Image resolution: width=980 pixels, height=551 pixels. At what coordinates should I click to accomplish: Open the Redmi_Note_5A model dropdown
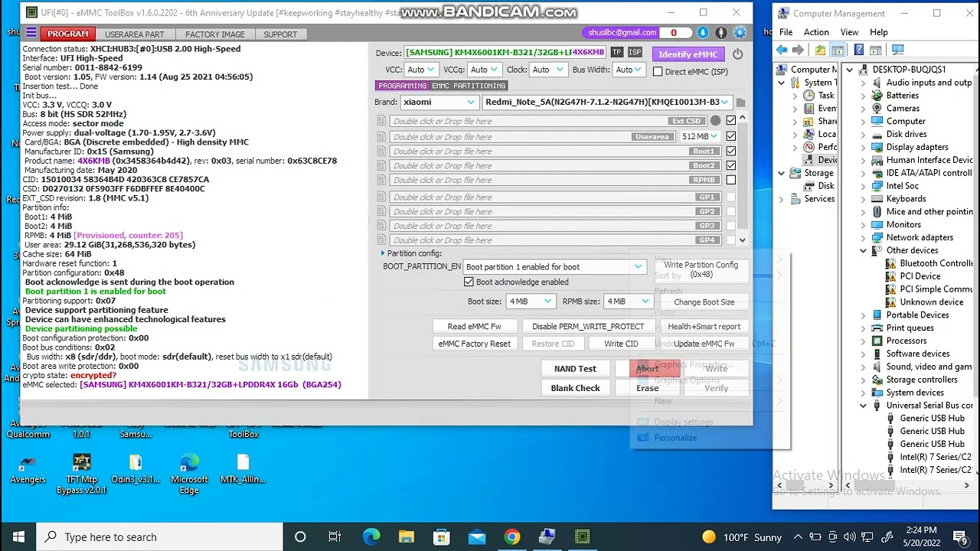(x=607, y=102)
